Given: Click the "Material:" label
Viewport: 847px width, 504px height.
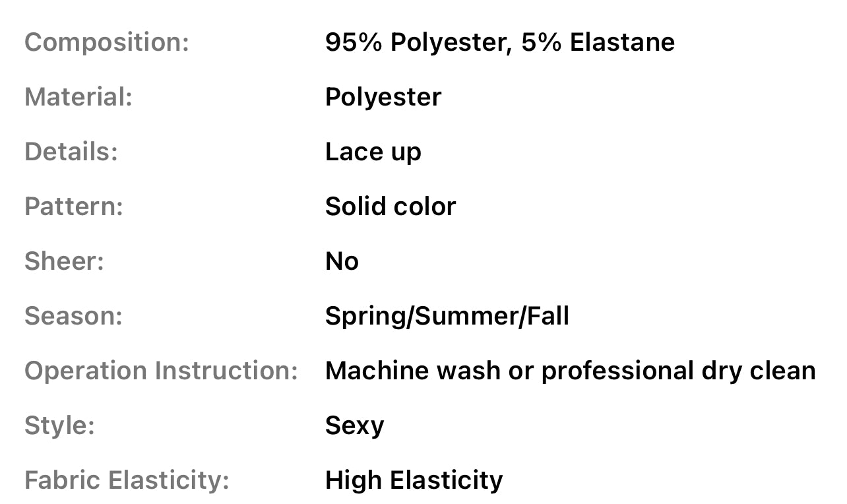Looking at the screenshot, I should [x=78, y=98].
